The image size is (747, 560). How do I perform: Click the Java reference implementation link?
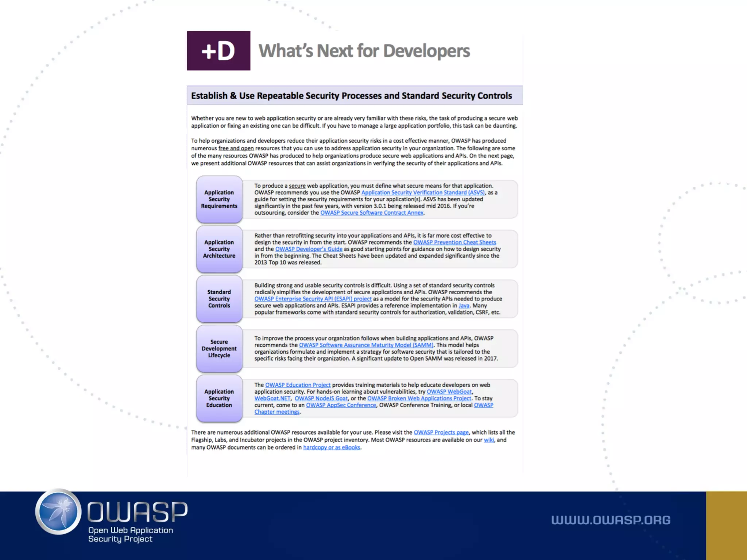[x=464, y=306]
